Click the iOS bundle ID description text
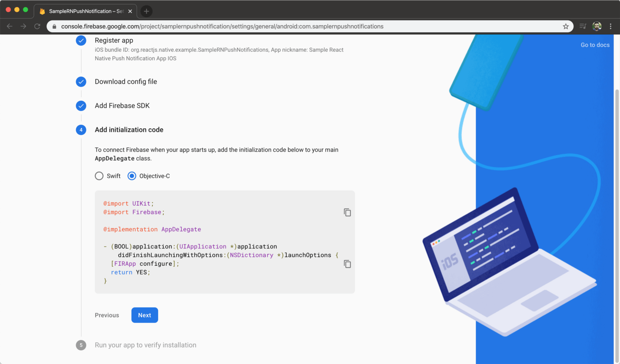 point(219,54)
